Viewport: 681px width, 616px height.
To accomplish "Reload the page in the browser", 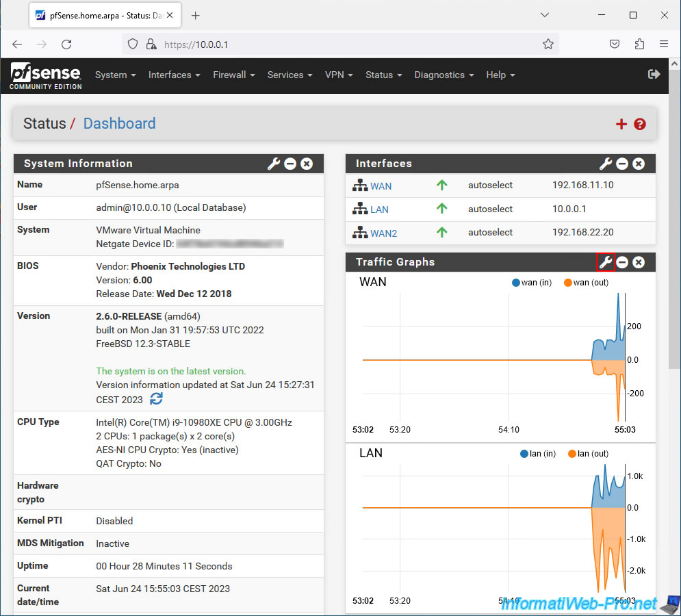I will [66, 44].
